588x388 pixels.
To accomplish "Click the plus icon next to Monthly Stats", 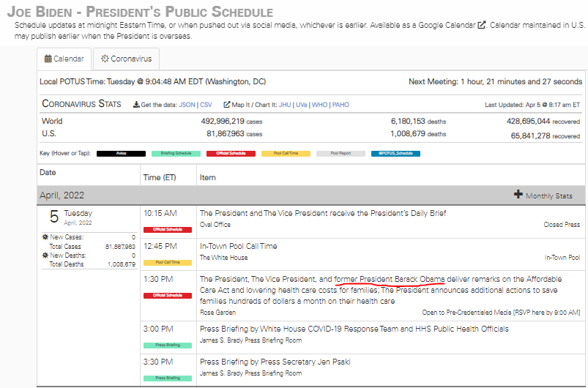I will point(518,194).
